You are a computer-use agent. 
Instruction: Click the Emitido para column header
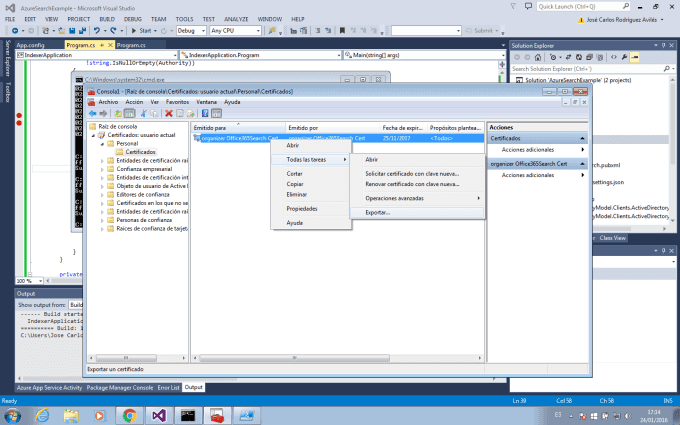(x=238, y=128)
